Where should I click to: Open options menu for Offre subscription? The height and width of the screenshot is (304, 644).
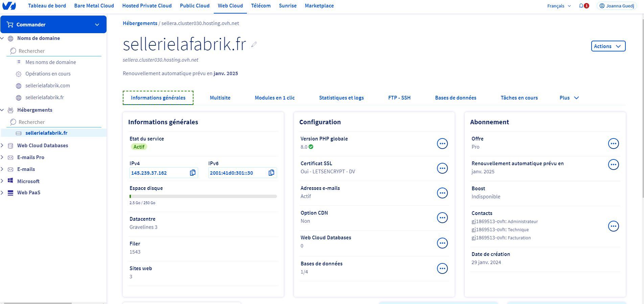pyautogui.click(x=613, y=144)
